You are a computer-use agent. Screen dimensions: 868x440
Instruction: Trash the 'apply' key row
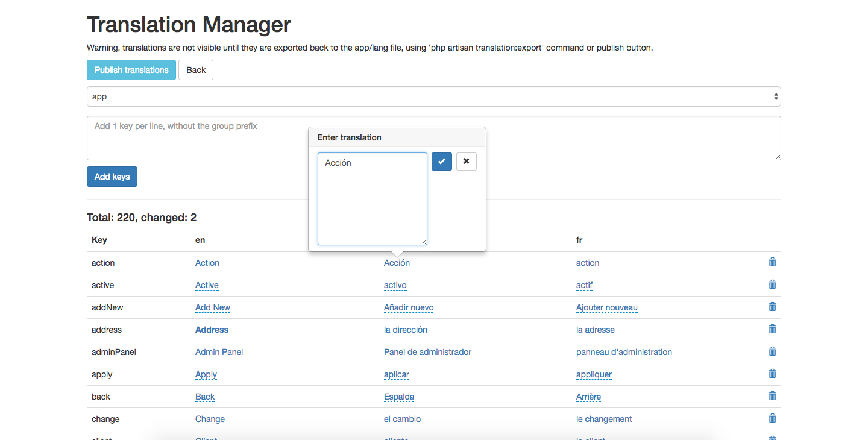point(772,374)
